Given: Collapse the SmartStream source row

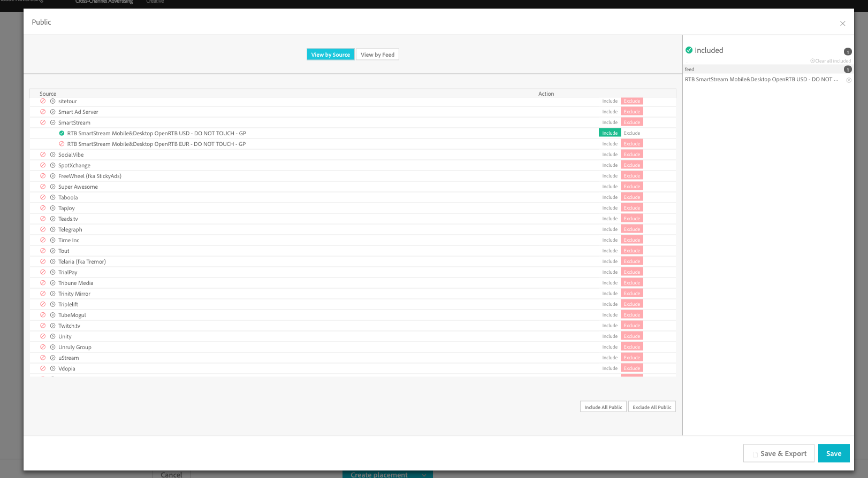Looking at the screenshot, I should coord(53,122).
